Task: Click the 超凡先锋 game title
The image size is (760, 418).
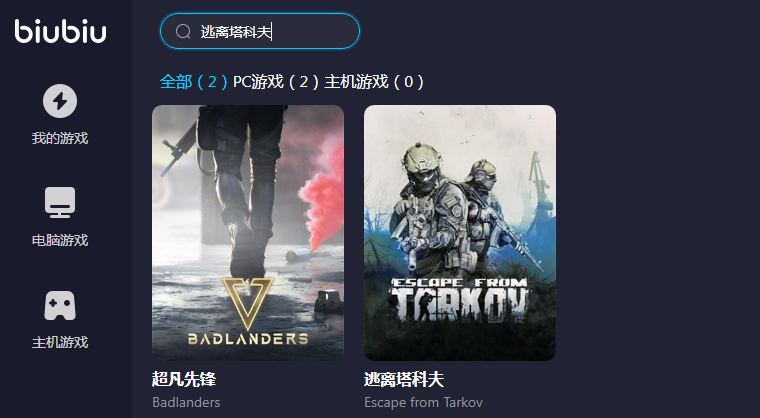Action: point(184,379)
